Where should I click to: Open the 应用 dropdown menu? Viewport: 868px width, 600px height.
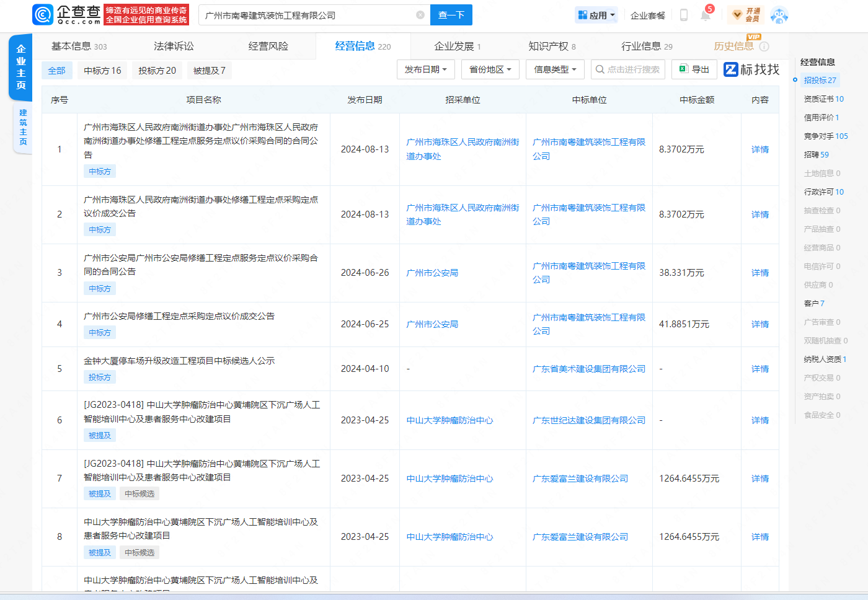pyautogui.click(x=596, y=15)
